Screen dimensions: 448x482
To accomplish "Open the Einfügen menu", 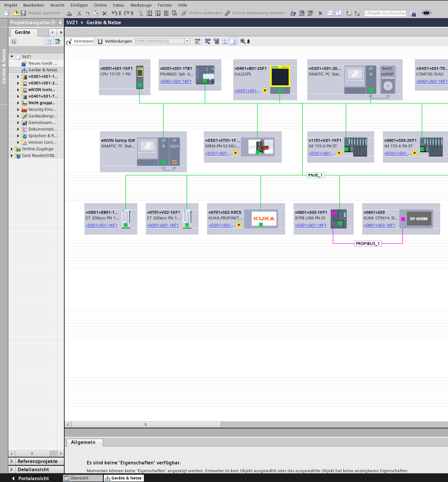I will pyautogui.click(x=79, y=5).
